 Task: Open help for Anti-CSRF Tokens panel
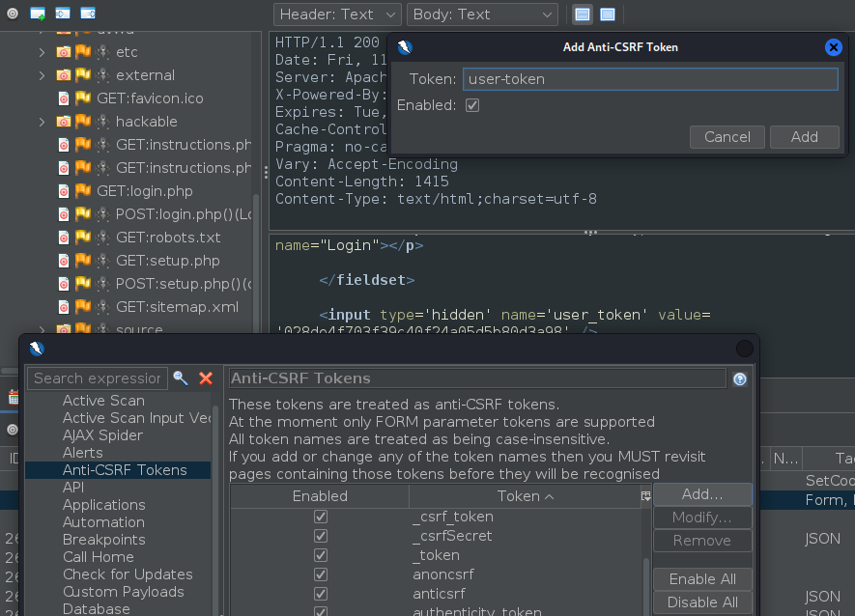coord(740,379)
